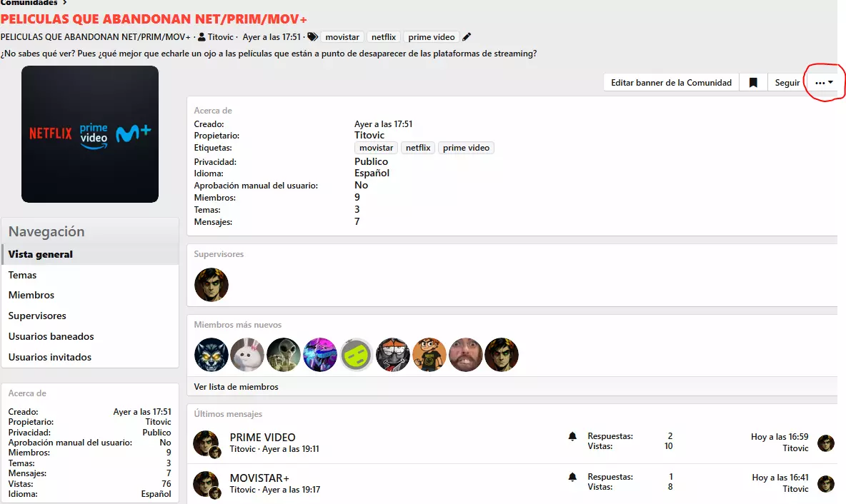Click the purple neon member avatar

click(321, 355)
